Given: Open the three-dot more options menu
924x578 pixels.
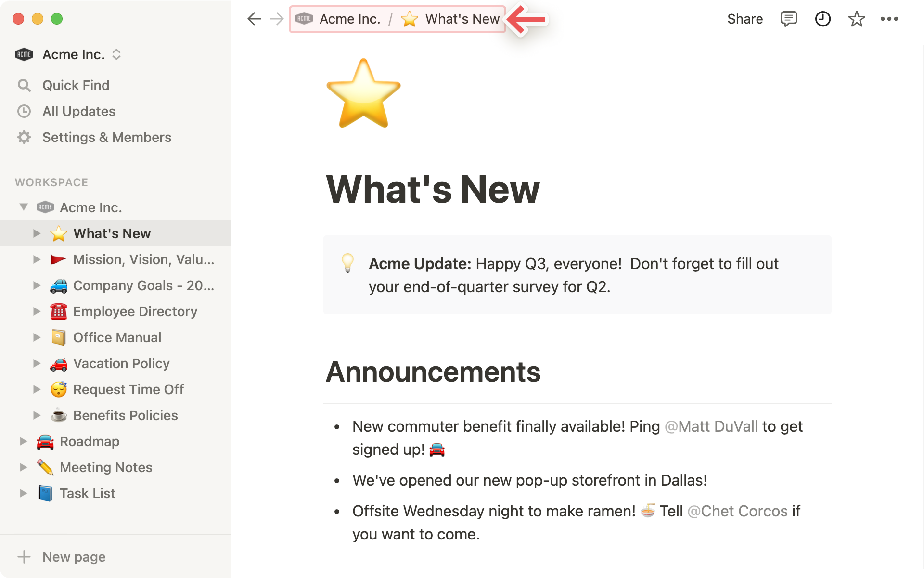Looking at the screenshot, I should [889, 19].
